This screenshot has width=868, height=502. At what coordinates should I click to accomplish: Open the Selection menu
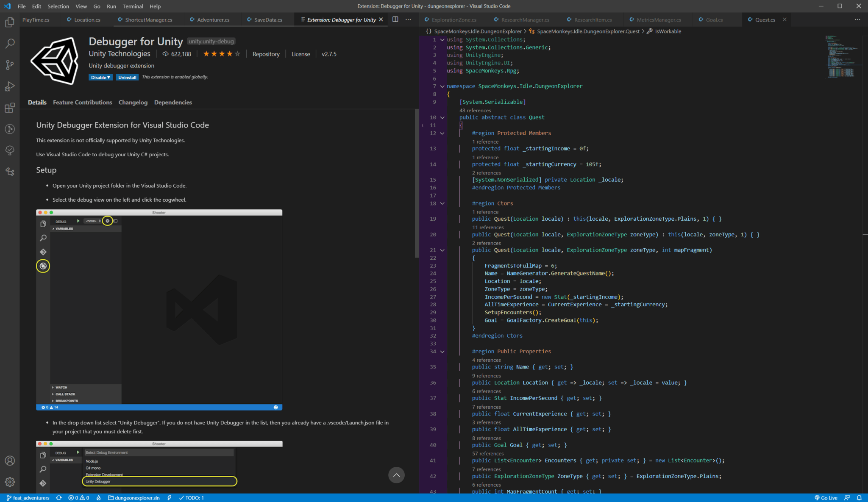[x=58, y=6]
